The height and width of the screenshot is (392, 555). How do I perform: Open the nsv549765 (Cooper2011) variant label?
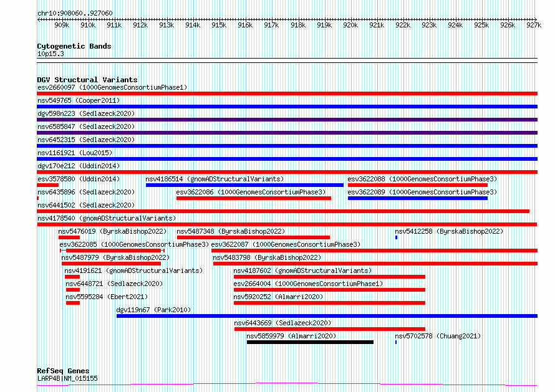point(79,100)
